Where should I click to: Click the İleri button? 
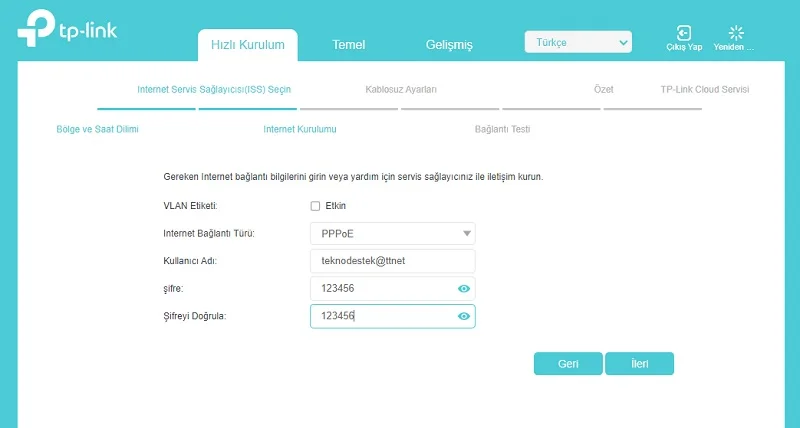pos(639,364)
